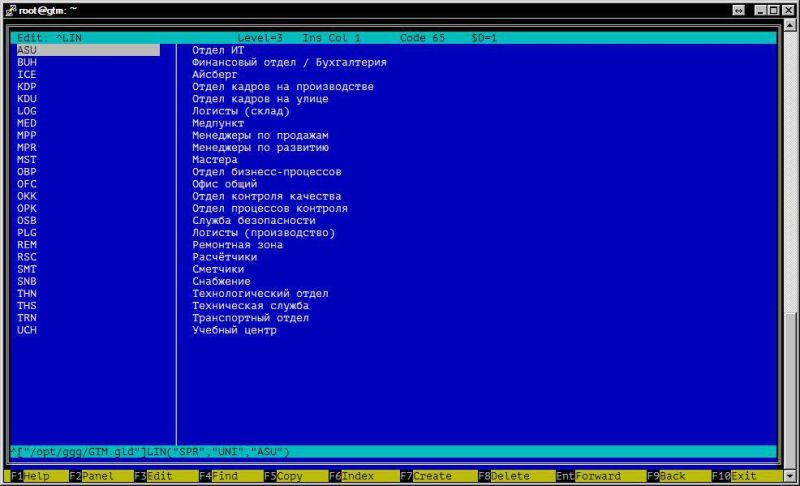800x486 pixels.
Task: Click 'Edit: ^LIN' in the header bar
Action: (49, 38)
